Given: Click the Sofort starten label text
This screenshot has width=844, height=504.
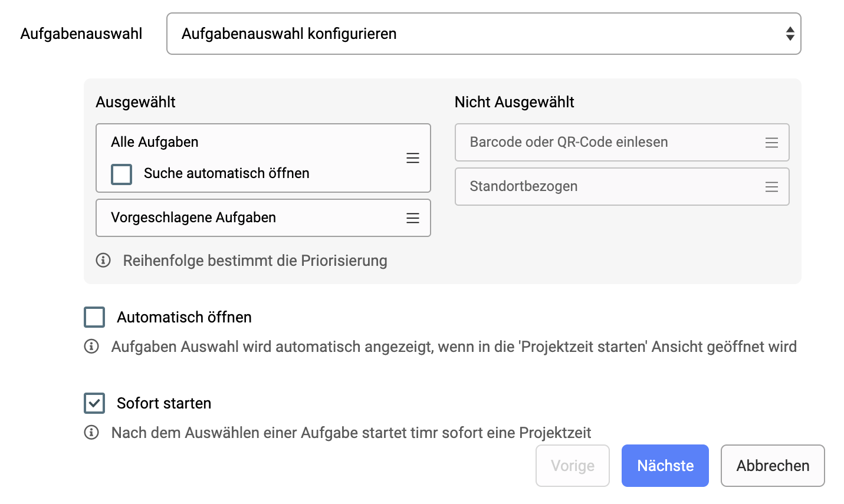Looking at the screenshot, I should coord(164,403).
